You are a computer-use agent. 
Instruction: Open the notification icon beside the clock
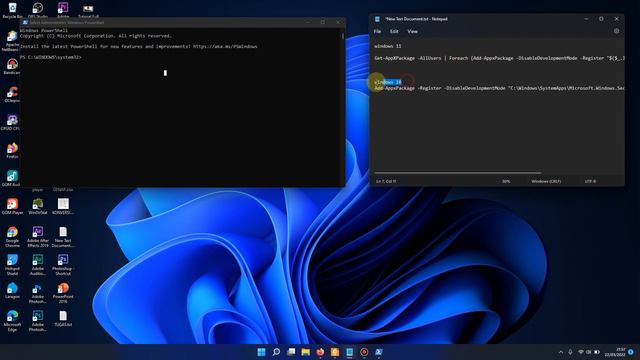pyautogui.click(x=631, y=352)
